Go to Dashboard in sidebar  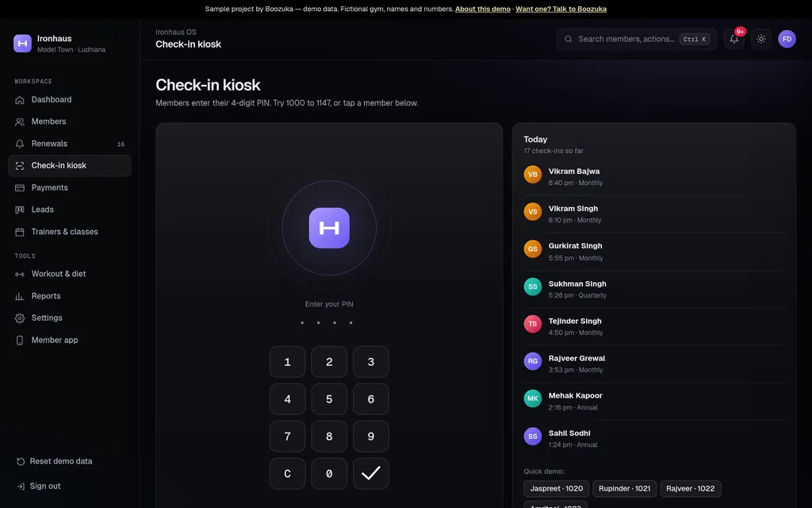70,99
